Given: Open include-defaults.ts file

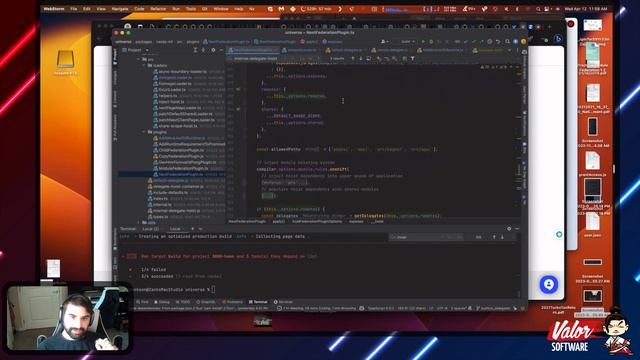Looking at the screenshot, I should click(x=171, y=192).
